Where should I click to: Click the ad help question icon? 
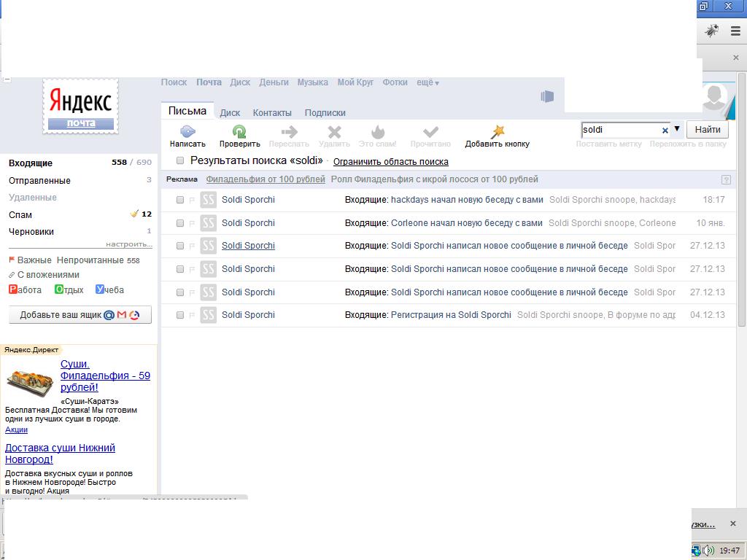[726, 179]
